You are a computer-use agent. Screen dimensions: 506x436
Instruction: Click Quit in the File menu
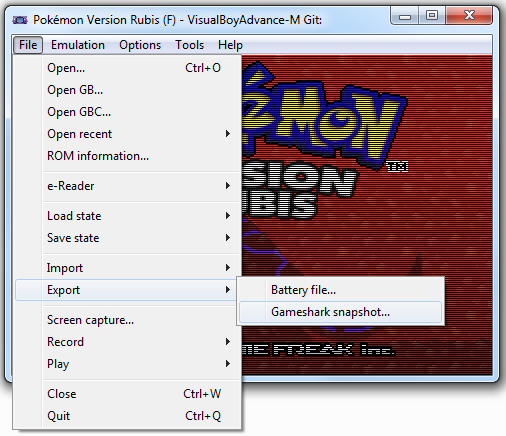point(128,416)
